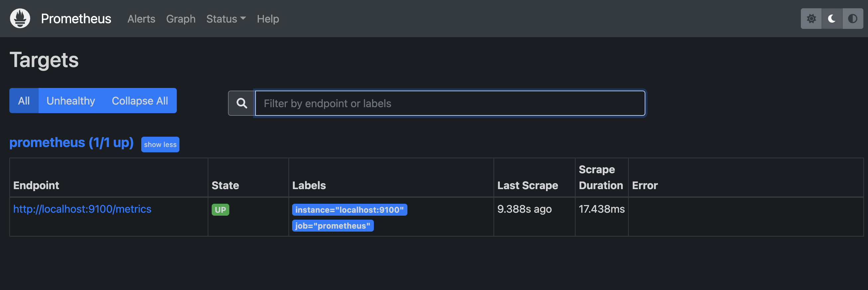Show All targets filter
The height and width of the screenshot is (290, 868).
tap(24, 101)
